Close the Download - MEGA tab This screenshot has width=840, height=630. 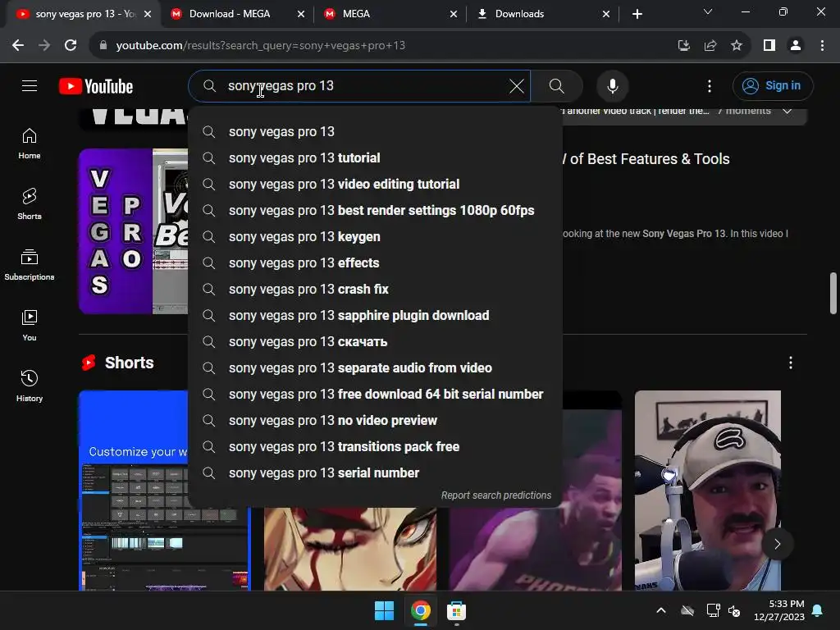tap(301, 15)
